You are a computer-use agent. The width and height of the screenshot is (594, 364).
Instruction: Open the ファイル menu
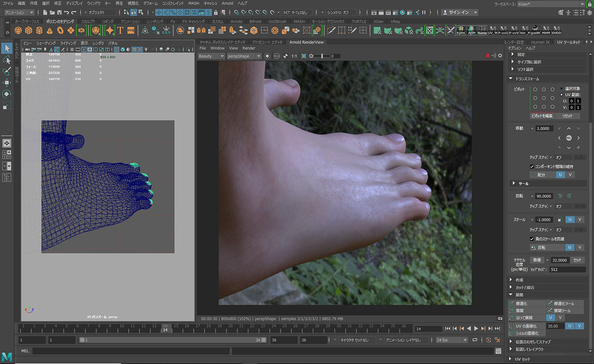8,3
